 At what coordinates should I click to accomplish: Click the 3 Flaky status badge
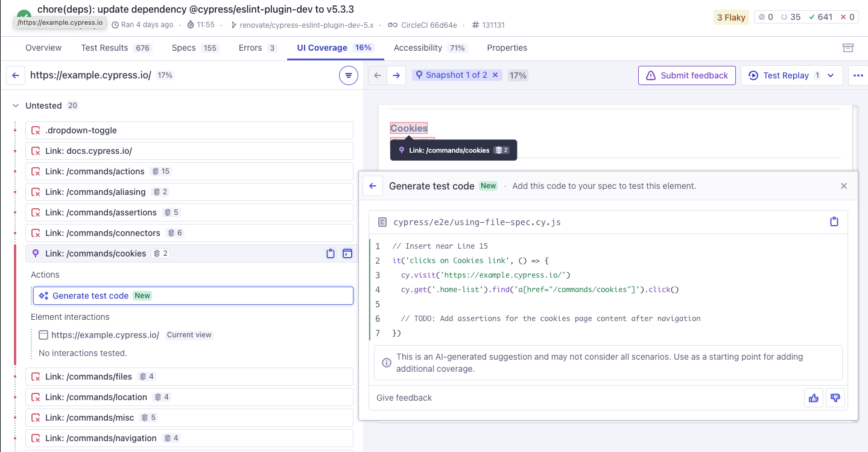pos(731,18)
